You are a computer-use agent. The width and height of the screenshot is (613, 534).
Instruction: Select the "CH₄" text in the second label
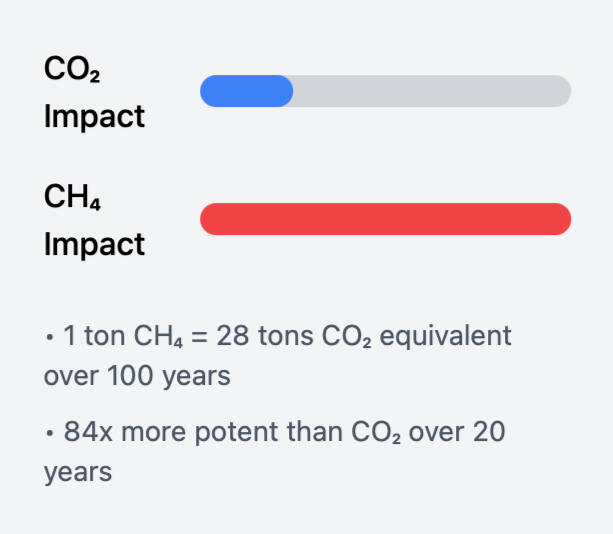[74, 196]
